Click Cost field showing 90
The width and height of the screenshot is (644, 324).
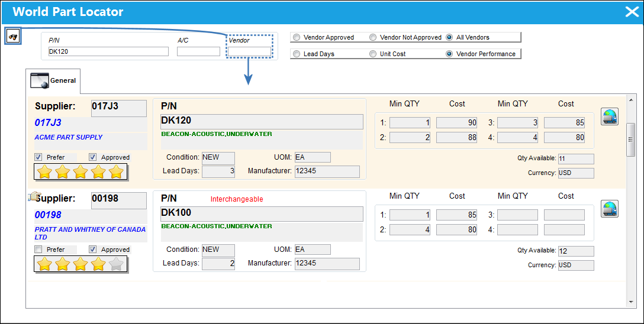(x=457, y=122)
